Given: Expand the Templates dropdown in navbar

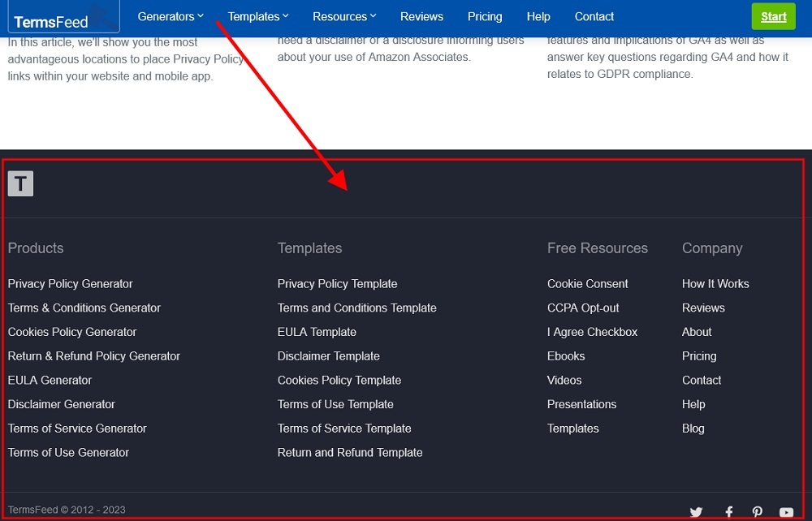Looking at the screenshot, I should 258,16.
